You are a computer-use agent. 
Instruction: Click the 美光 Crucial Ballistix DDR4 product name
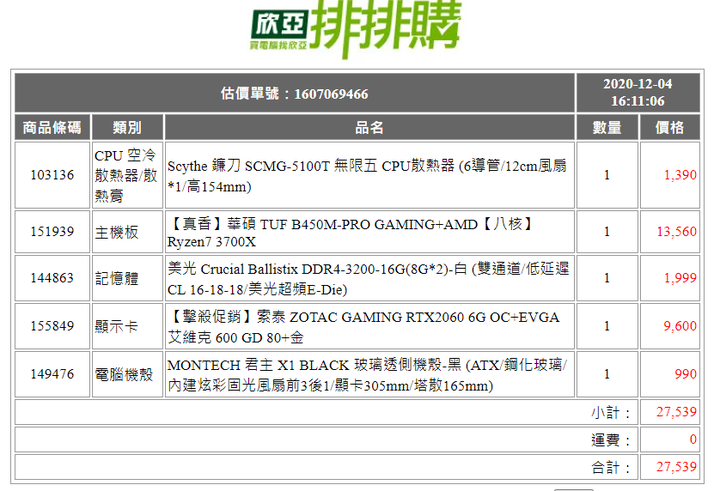coord(368,279)
